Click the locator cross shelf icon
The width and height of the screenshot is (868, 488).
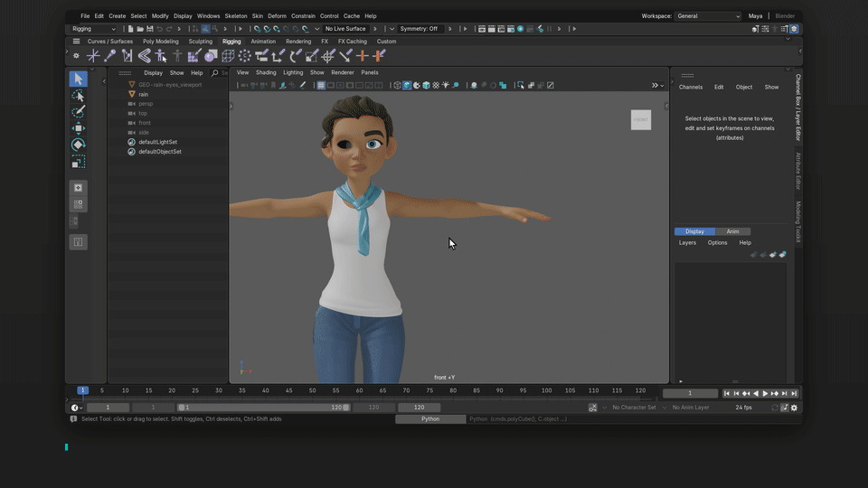[x=93, y=55]
